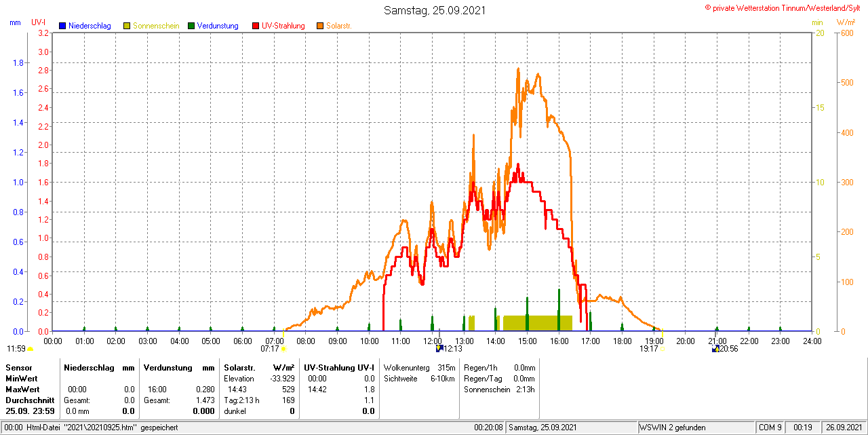The width and height of the screenshot is (868, 435).
Task: Click the UV average value 1.1
Action: tap(369, 400)
